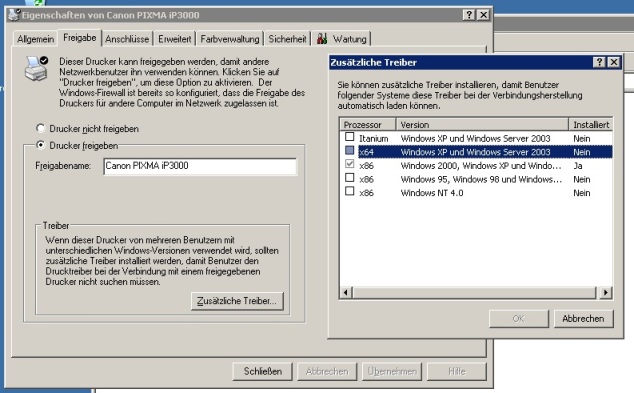Click the Hilfe button
634x393 pixels.
pos(456,371)
